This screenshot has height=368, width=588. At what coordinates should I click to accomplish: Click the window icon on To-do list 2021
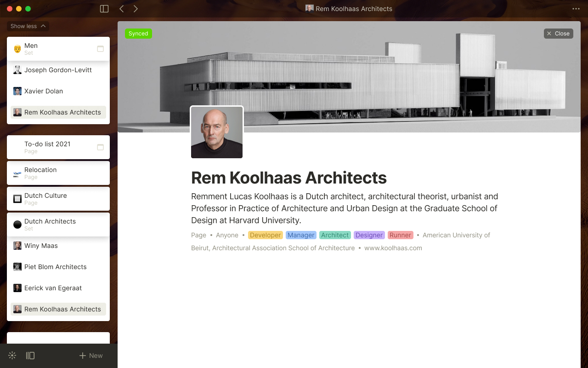pos(100,147)
